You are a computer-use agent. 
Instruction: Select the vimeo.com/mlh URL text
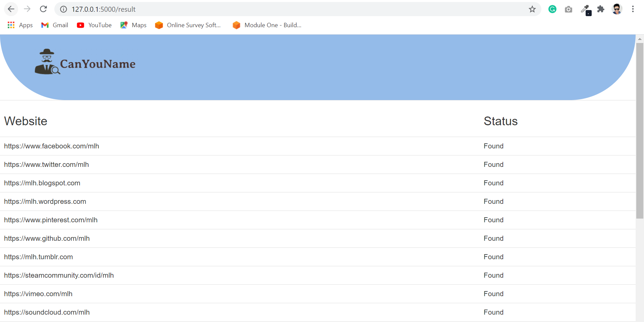pyautogui.click(x=38, y=294)
